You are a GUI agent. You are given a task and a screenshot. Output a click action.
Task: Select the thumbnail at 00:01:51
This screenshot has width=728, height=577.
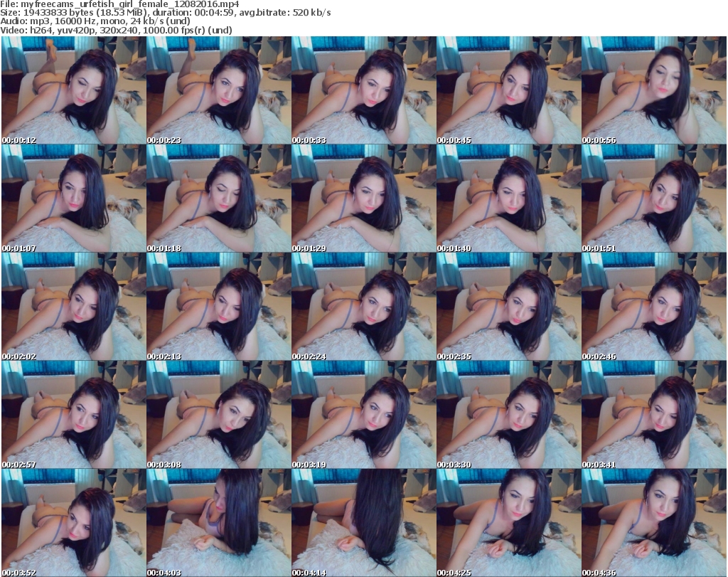click(x=654, y=198)
